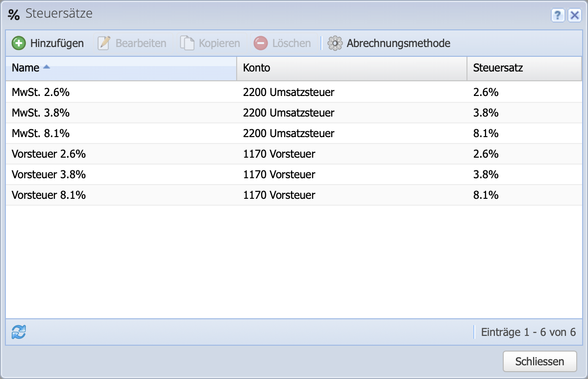Click the Kopieren copy icon
588x379 pixels.
[x=187, y=43]
